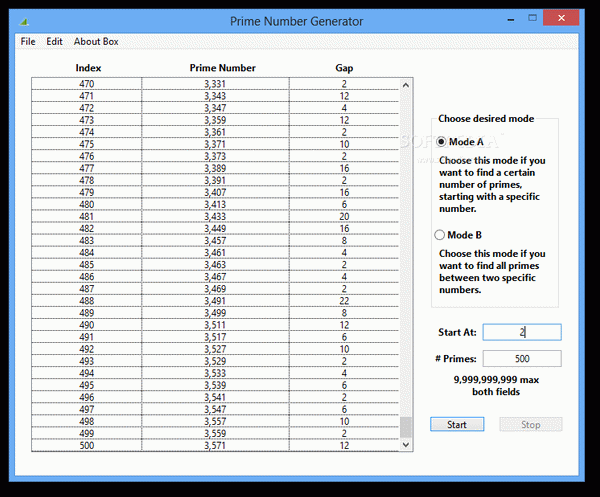Click scrollbar up arrow in results table
The image size is (600, 497).
click(x=406, y=86)
